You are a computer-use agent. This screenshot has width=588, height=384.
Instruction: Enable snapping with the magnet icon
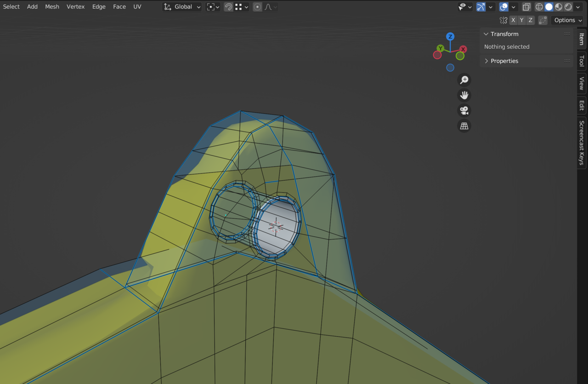228,7
